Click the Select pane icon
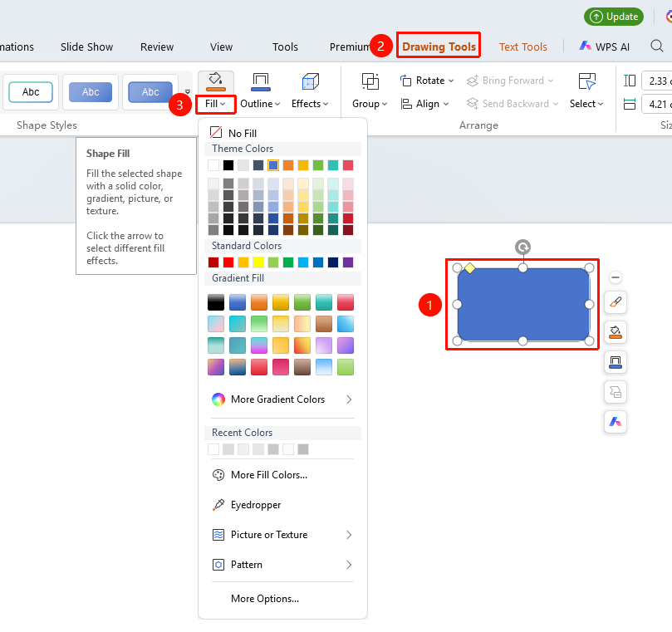The height and width of the screenshot is (632, 672). (586, 81)
